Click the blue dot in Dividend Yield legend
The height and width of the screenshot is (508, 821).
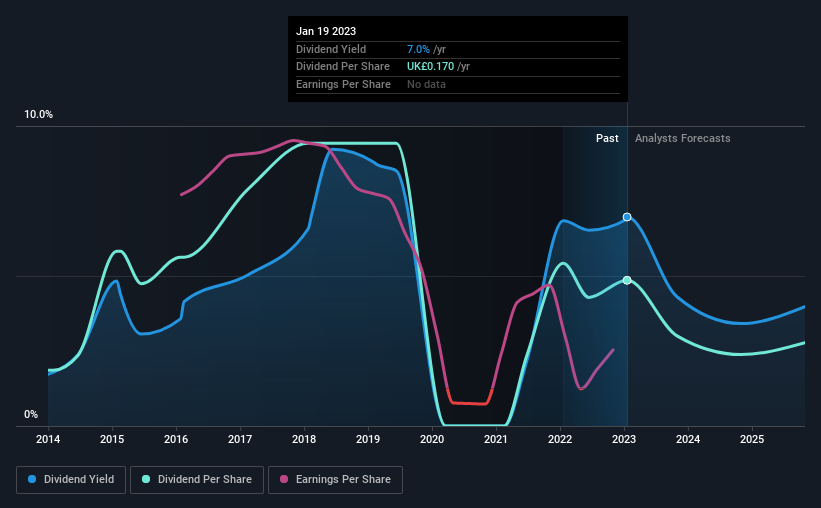pyautogui.click(x=32, y=479)
